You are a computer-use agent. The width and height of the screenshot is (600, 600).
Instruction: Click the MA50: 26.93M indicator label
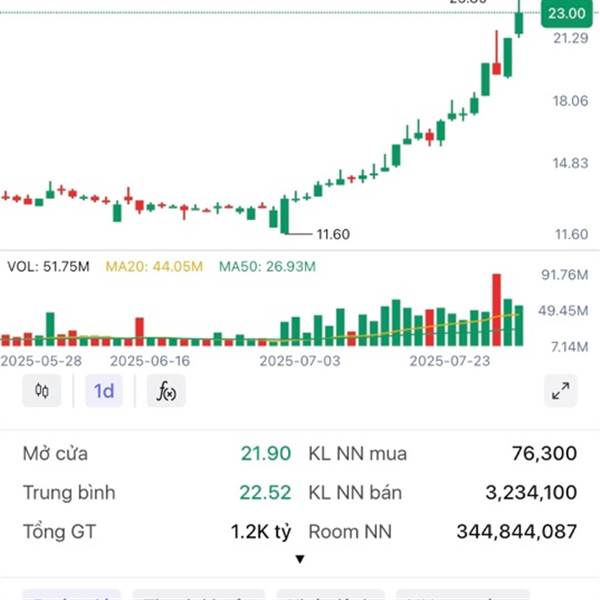click(x=267, y=266)
